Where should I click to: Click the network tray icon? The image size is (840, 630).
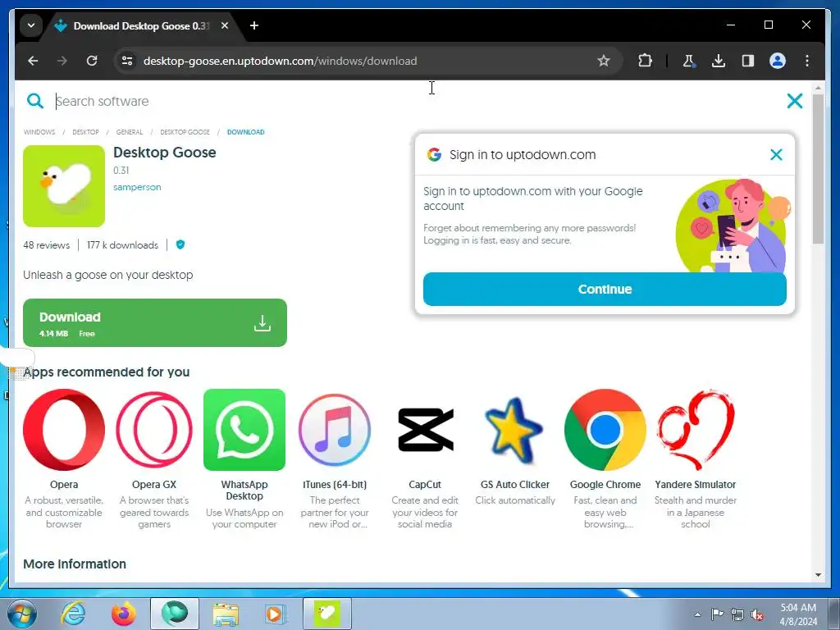pyautogui.click(x=737, y=614)
